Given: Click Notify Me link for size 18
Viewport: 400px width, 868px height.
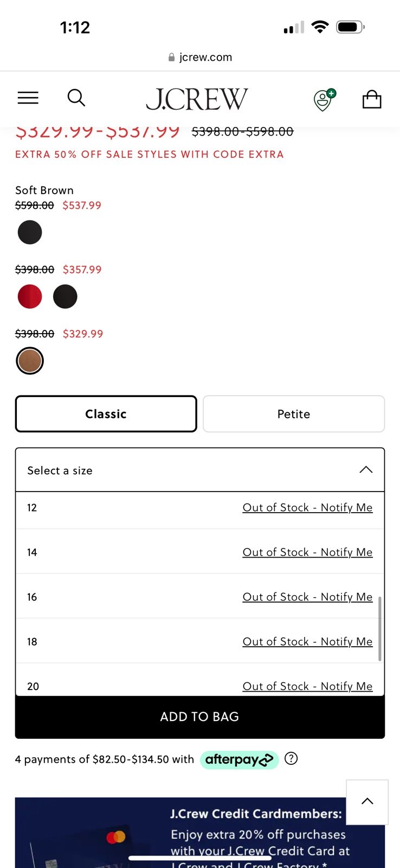Looking at the screenshot, I should pos(307,642).
